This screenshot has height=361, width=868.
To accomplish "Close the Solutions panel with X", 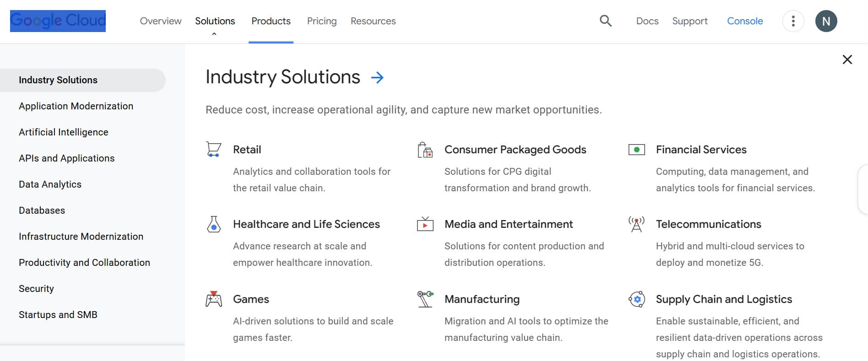I will (x=847, y=59).
